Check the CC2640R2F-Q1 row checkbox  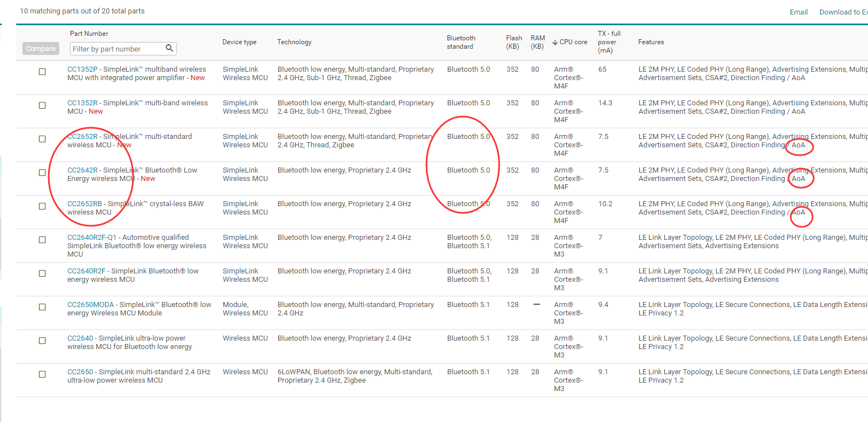42,240
